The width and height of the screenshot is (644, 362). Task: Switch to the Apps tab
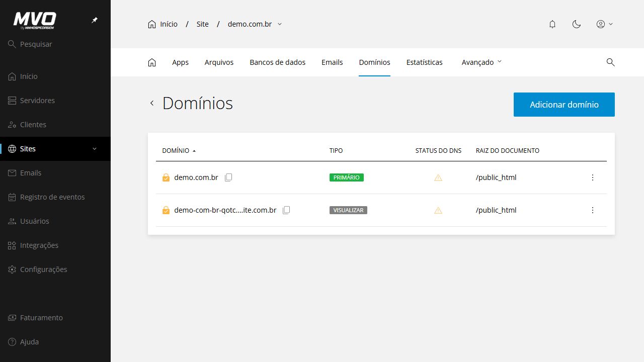180,62
